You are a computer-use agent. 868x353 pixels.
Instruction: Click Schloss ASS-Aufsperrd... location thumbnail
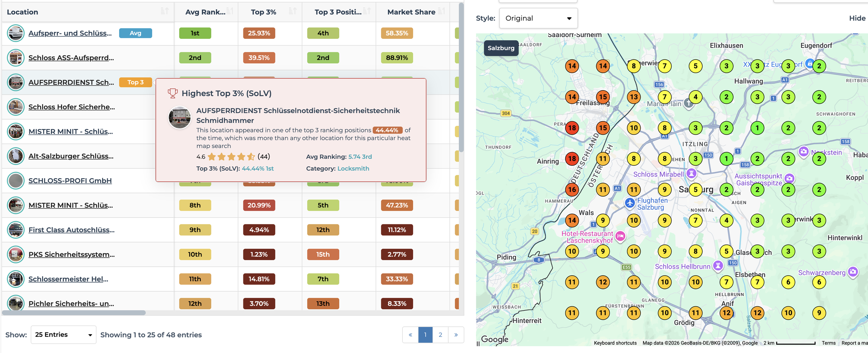16,58
